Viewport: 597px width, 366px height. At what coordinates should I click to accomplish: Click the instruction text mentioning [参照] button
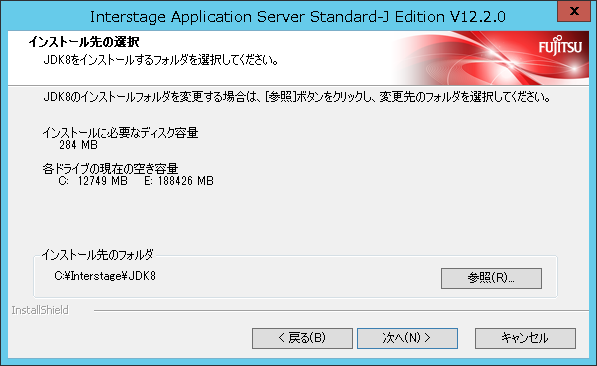tap(297, 97)
